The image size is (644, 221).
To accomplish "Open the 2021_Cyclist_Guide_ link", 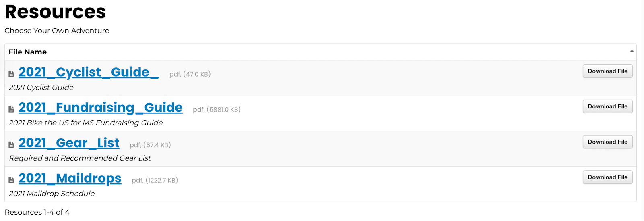I will [89, 72].
